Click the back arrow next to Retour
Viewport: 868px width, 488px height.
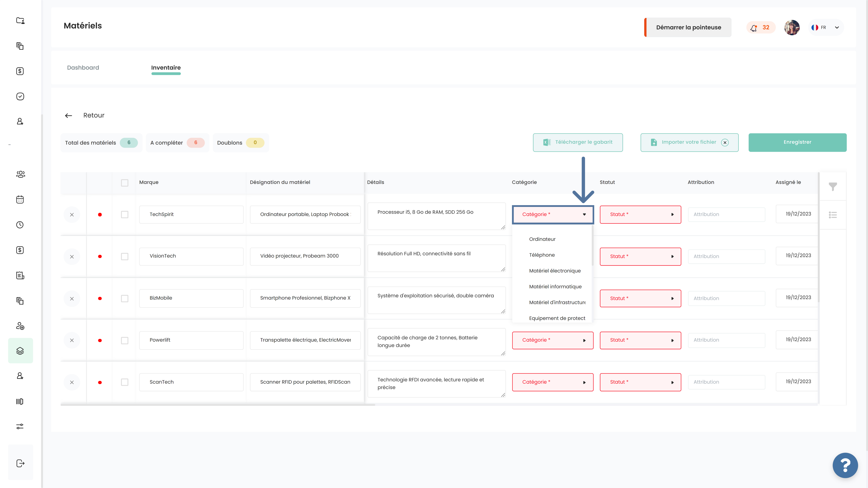68,116
